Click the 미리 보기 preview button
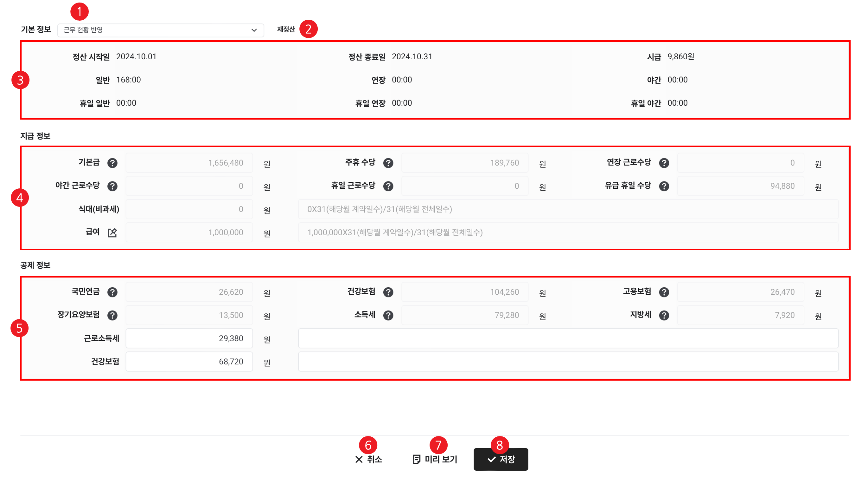Image resolution: width=868 pixels, height=484 pixels. (x=435, y=459)
